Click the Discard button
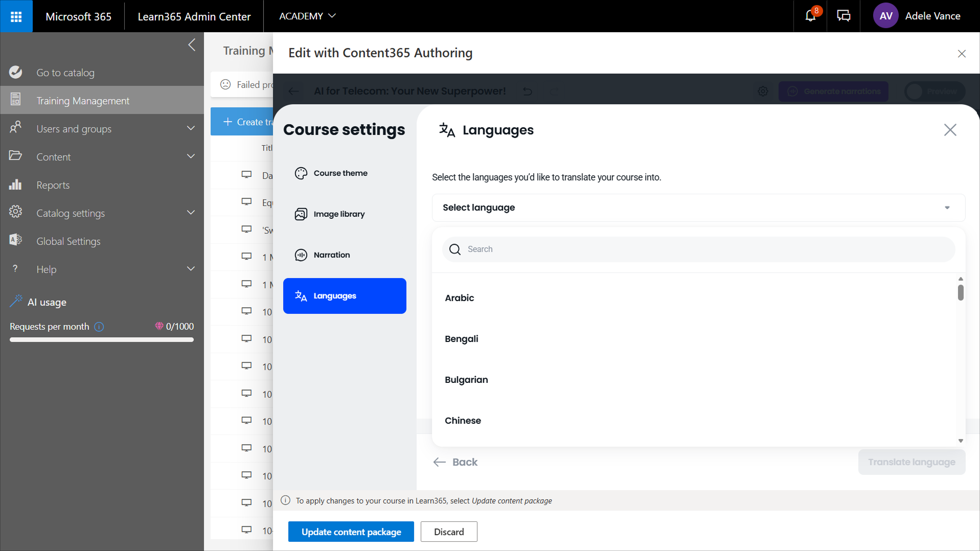This screenshot has height=551, width=980. pos(448,532)
